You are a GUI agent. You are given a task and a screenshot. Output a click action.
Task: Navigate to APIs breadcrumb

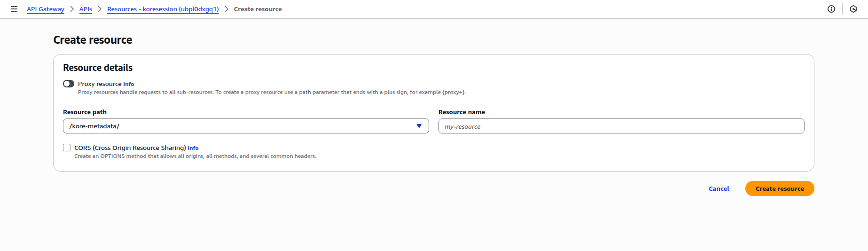click(x=86, y=9)
